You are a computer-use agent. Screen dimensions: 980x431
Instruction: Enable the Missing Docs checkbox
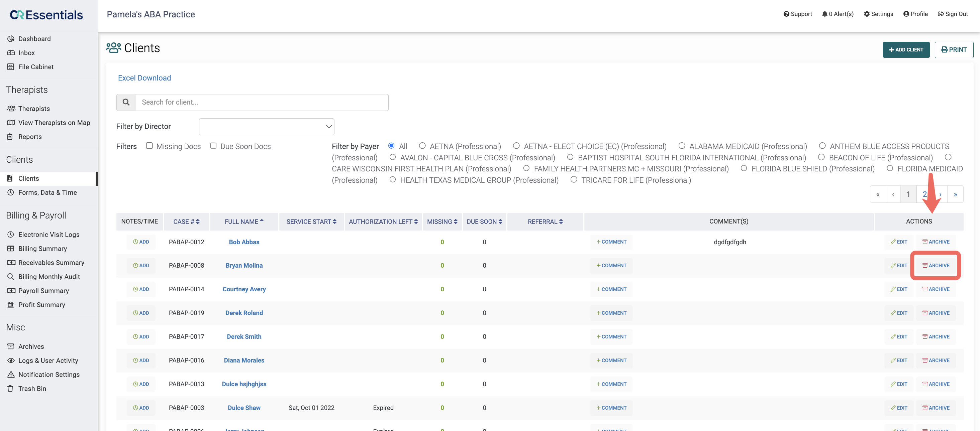(x=150, y=146)
